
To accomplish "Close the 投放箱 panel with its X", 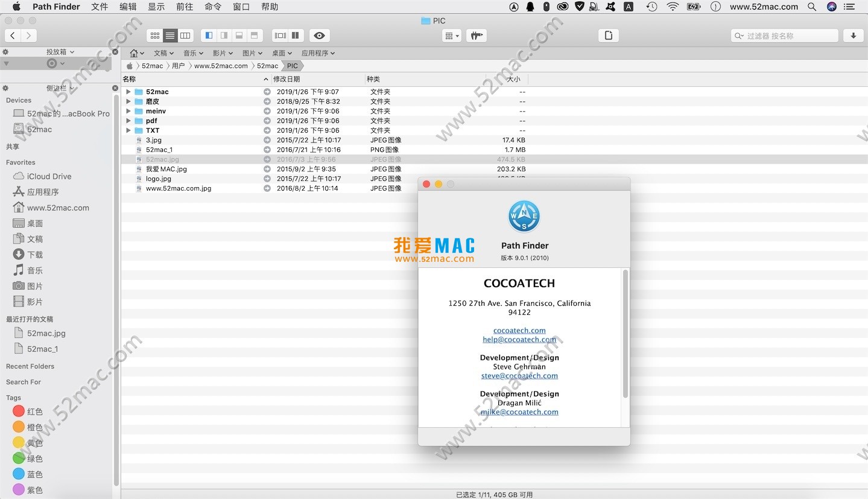I will tap(115, 52).
